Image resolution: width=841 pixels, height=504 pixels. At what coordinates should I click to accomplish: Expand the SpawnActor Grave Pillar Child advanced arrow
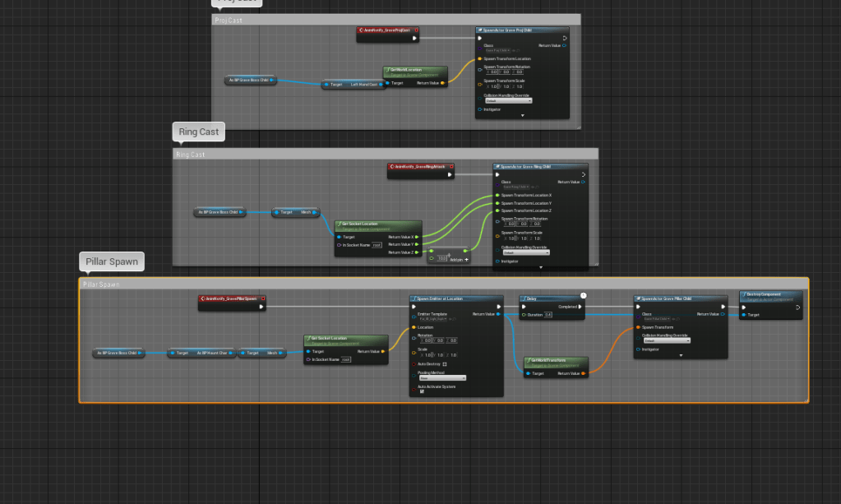[681, 355]
